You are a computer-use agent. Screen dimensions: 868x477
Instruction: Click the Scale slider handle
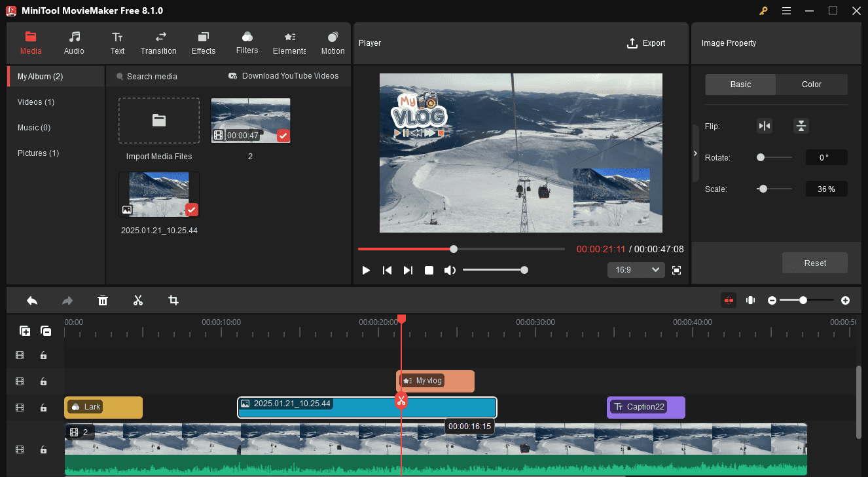(x=762, y=189)
